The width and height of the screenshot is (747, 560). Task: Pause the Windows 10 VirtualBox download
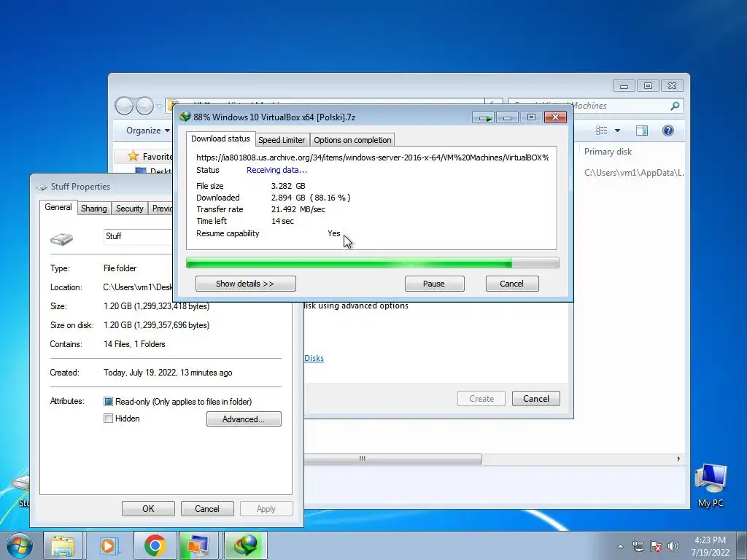[434, 284]
